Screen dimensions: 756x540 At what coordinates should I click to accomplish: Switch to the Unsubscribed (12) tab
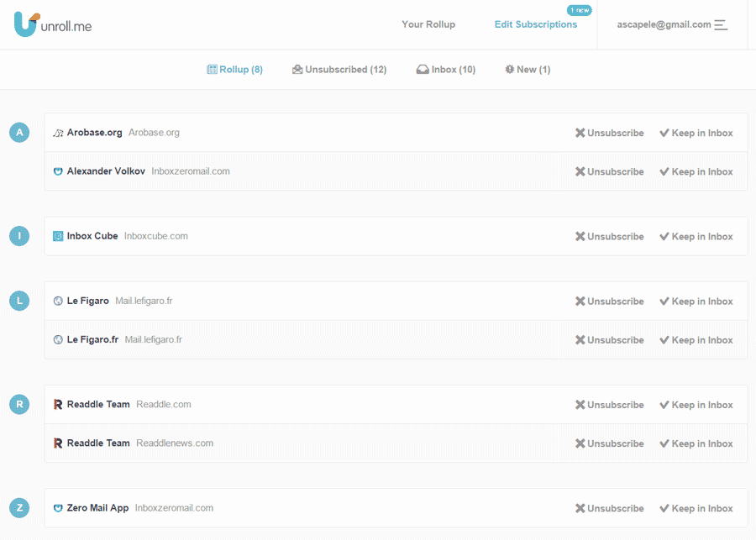(339, 70)
